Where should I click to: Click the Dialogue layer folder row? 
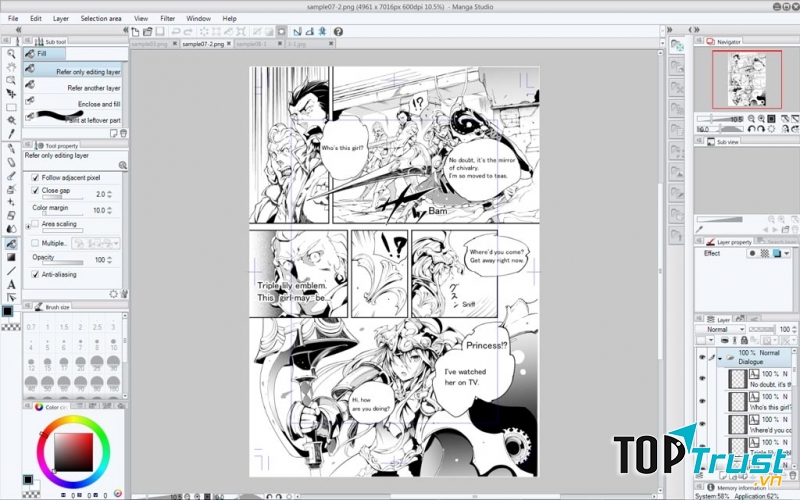click(754, 357)
